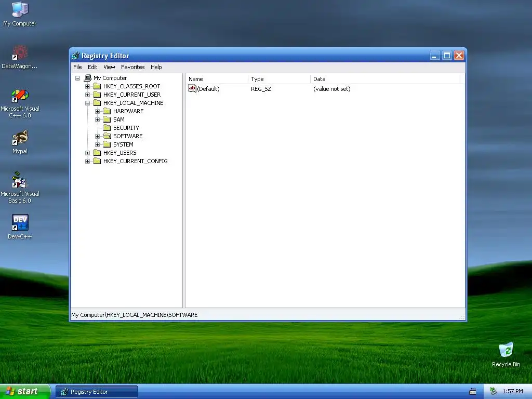The height and width of the screenshot is (399, 532).
Task: Open the File menu
Action: pyautogui.click(x=77, y=67)
